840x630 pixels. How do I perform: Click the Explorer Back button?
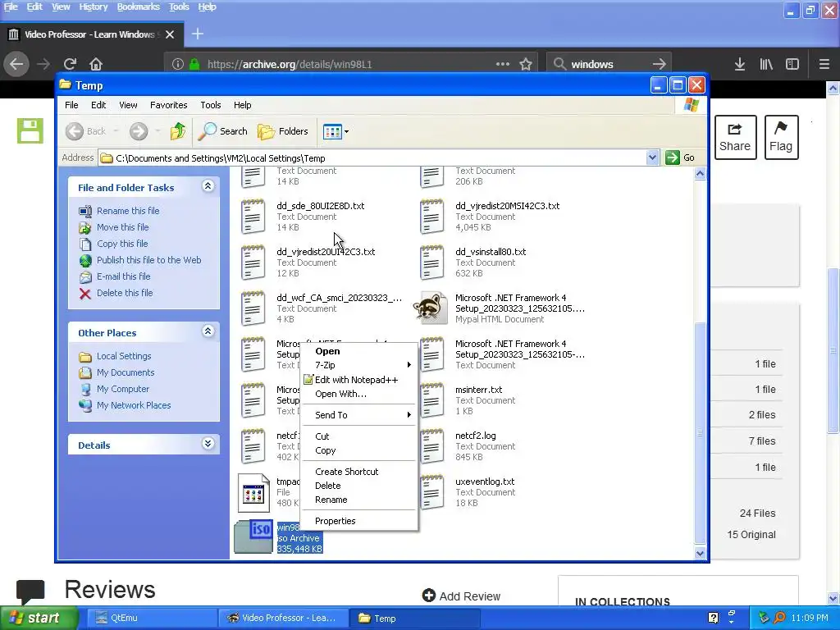pyautogui.click(x=85, y=131)
